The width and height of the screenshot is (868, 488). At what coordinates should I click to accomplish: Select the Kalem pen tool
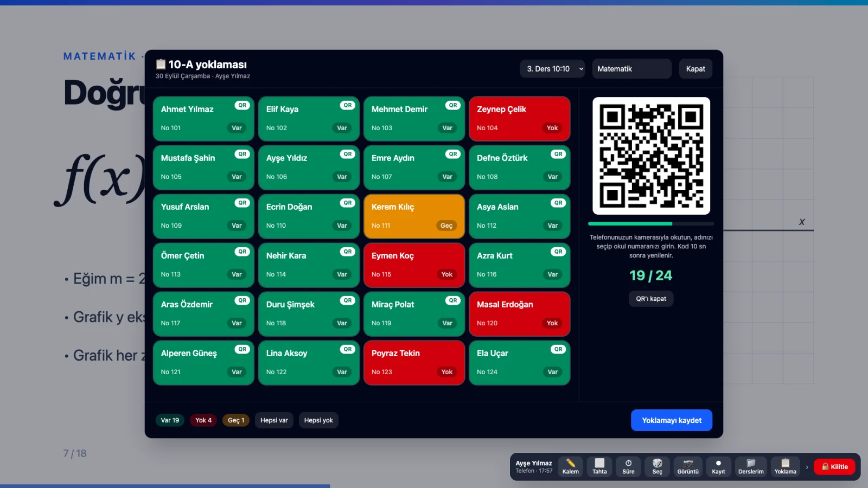pos(570,466)
